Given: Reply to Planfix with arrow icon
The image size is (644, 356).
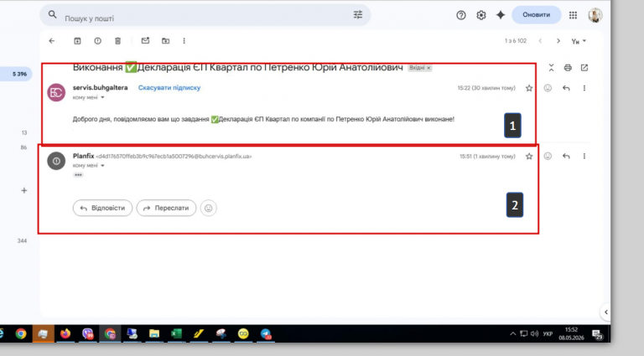Looking at the screenshot, I should point(566,157).
